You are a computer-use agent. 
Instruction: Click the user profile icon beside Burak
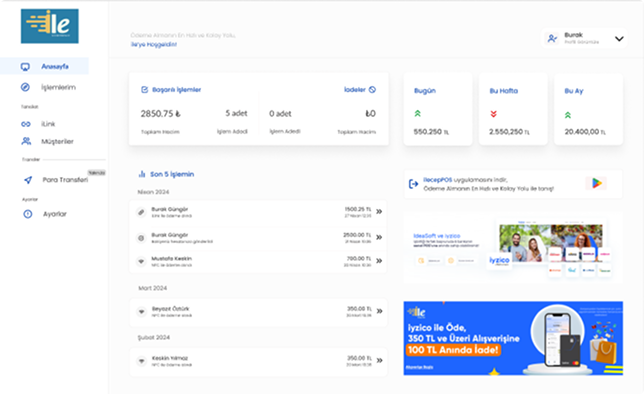[x=552, y=39]
